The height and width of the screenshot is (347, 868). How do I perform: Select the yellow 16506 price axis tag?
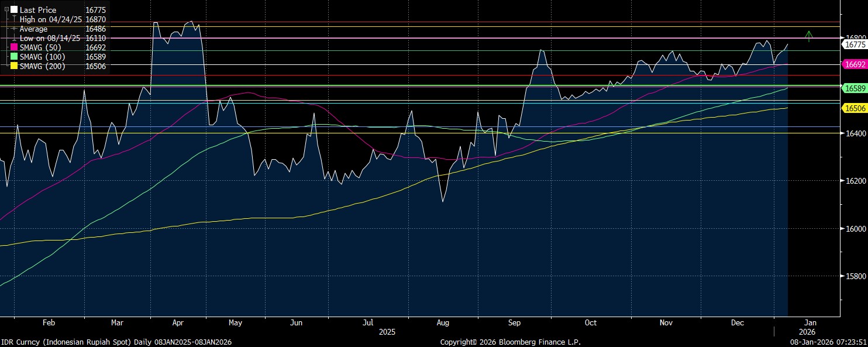pos(853,108)
